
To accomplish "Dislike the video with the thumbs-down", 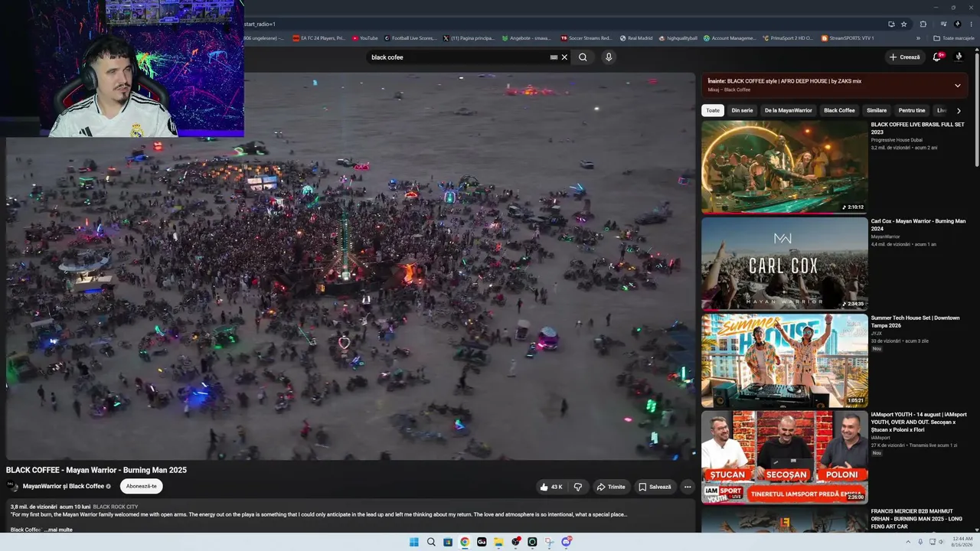I will (578, 487).
